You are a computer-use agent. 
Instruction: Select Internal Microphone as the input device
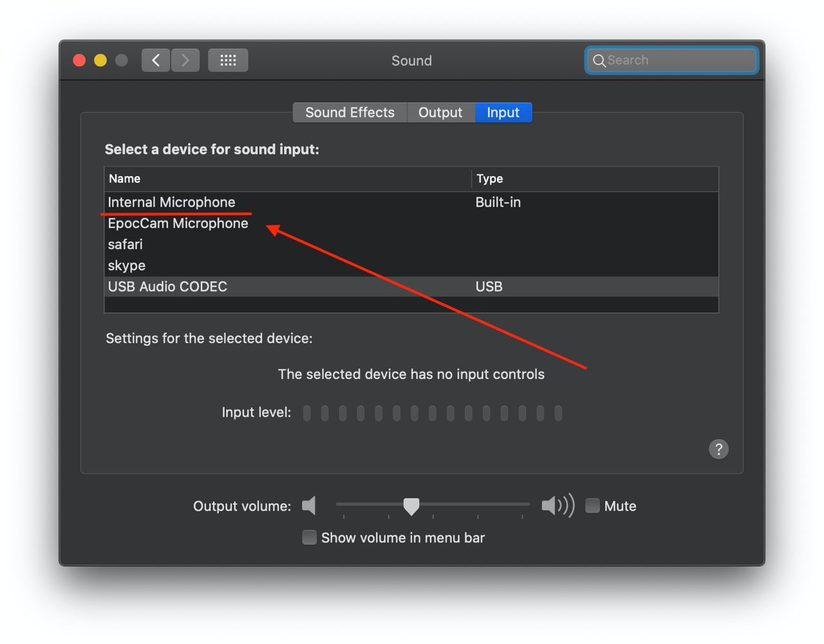[411, 202]
